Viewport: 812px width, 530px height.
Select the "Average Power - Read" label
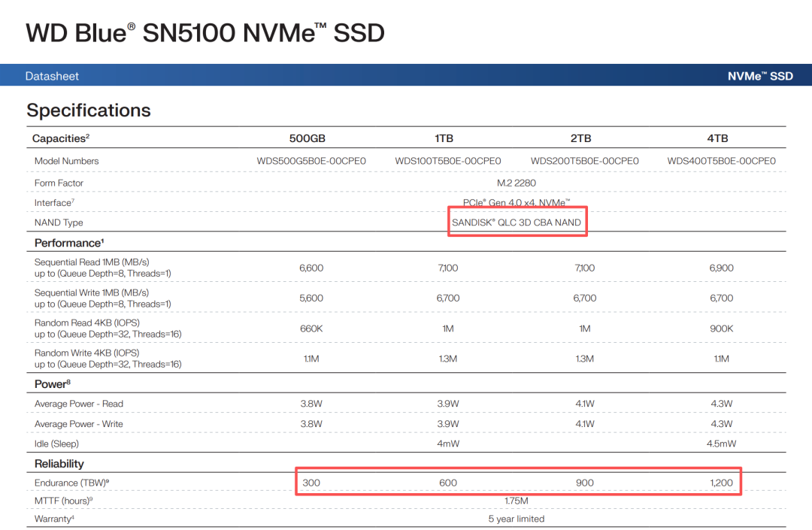[x=79, y=404]
